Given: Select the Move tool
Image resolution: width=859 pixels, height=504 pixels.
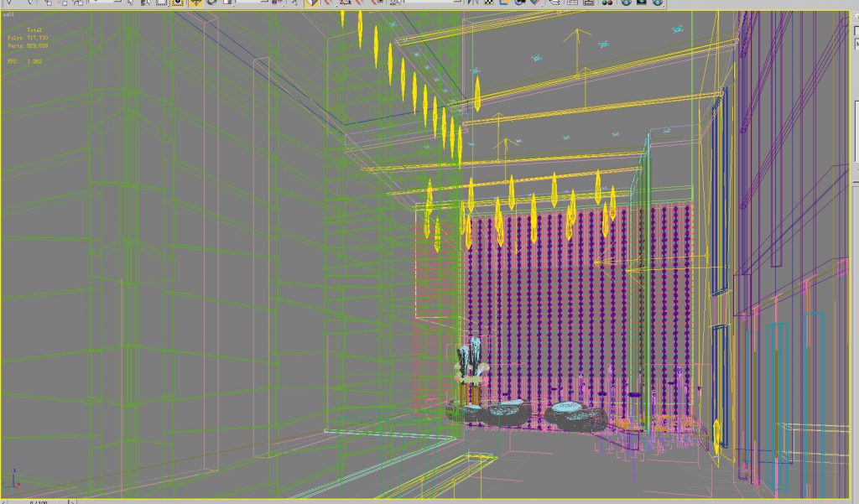Looking at the screenshot, I should 195,4.
